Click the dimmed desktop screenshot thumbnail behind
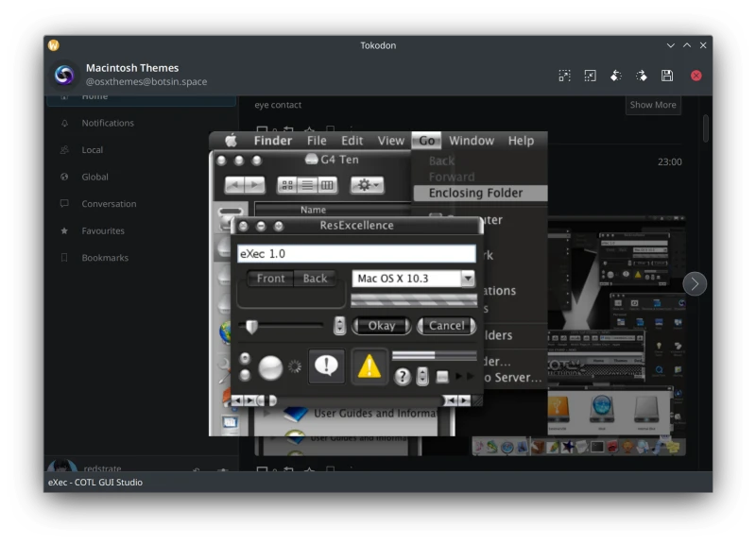 [617, 336]
